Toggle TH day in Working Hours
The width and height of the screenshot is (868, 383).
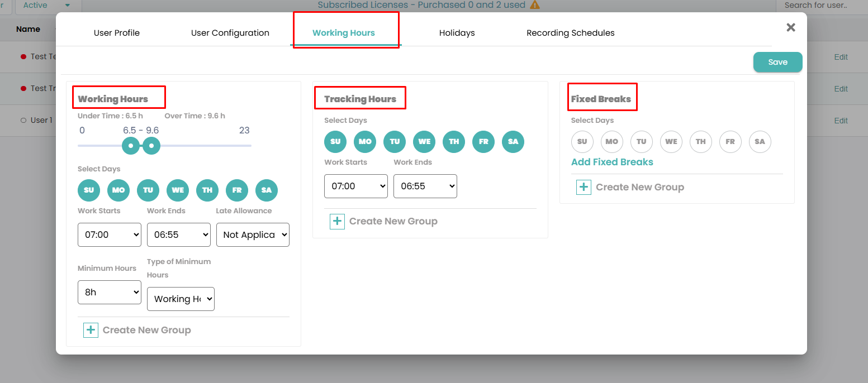207,190
